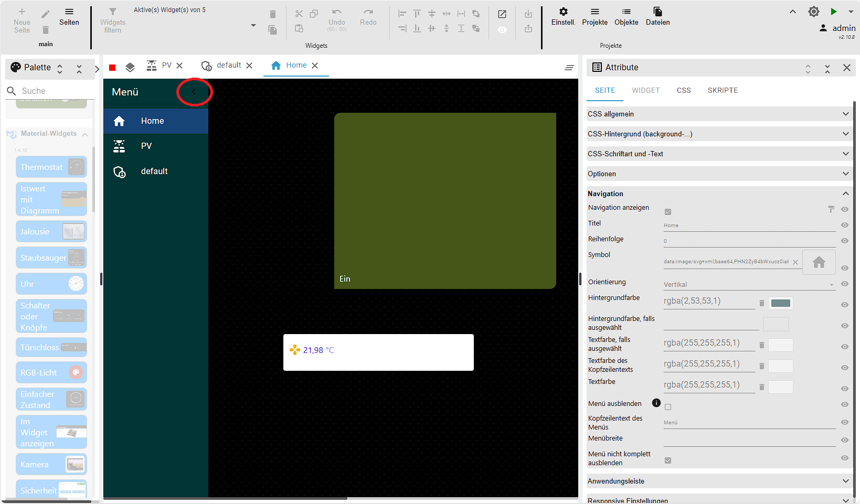
Task: Click the Widgets filtern funnel icon
Action: tap(113, 12)
